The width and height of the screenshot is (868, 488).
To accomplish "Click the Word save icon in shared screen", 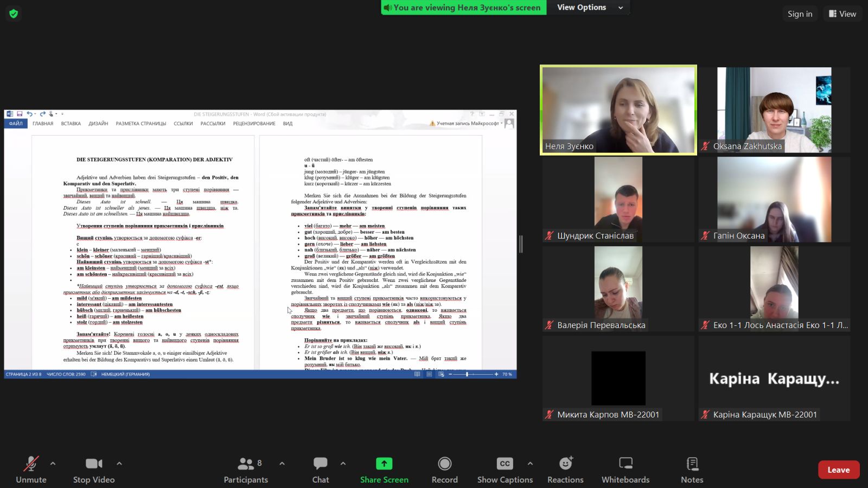I will coord(20,114).
